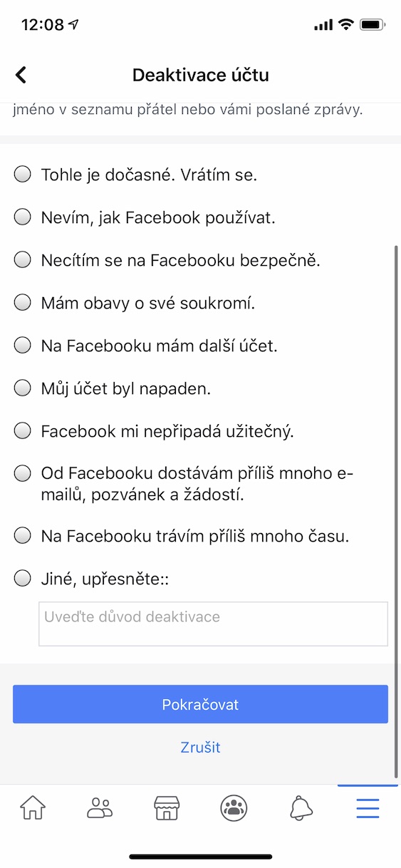Tap the back arrow icon
This screenshot has height=868, width=401.
pos(21,75)
